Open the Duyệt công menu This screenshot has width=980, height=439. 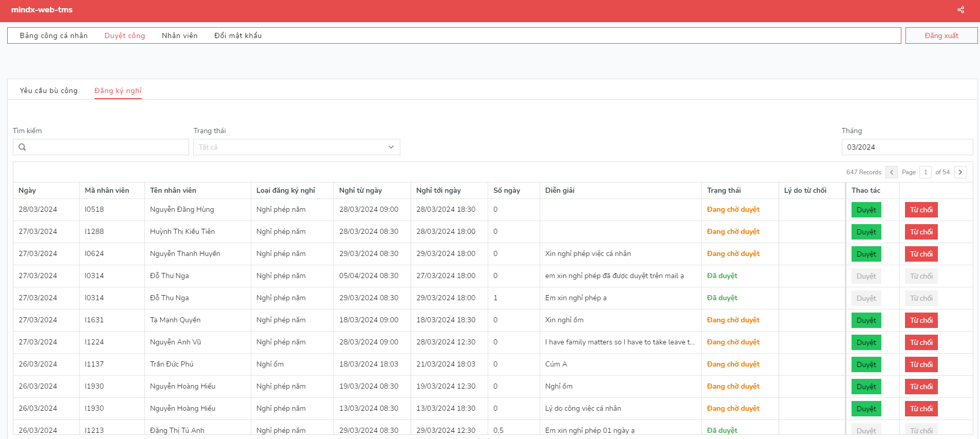coord(124,35)
